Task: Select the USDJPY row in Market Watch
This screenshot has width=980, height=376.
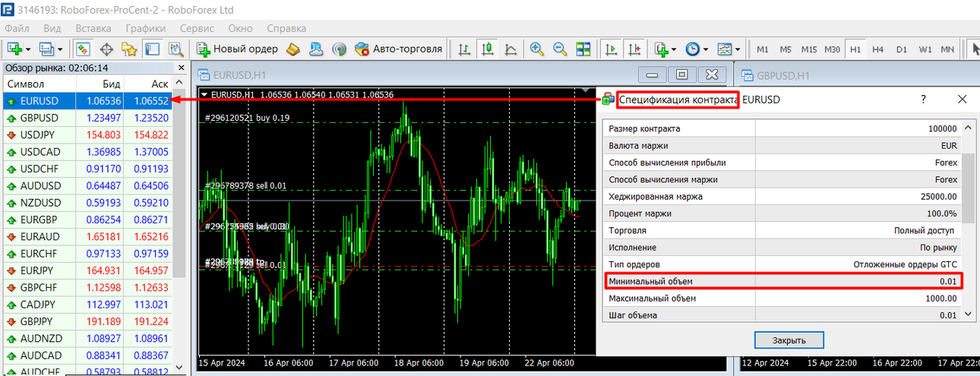Action: coord(87,134)
